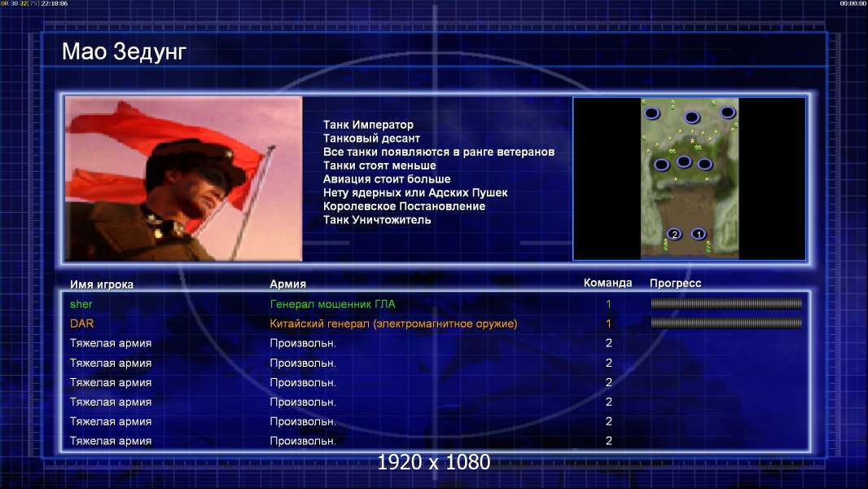
Task: Select player name 'DAR'
Action: pyautogui.click(x=81, y=324)
